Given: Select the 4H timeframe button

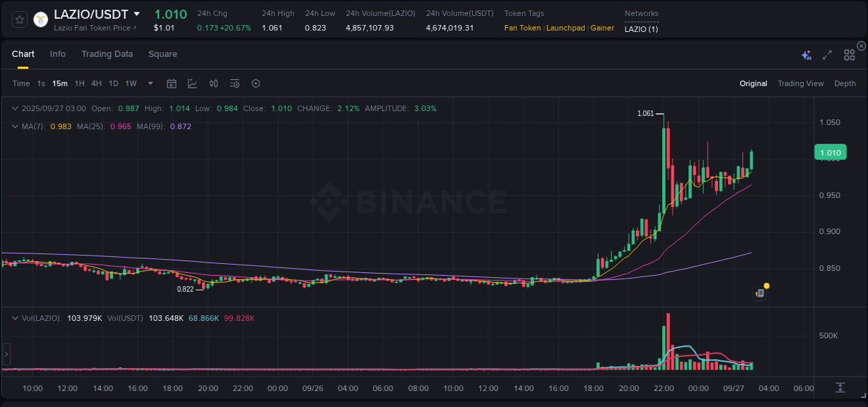Looking at the screenshot, I should point(97,83).
